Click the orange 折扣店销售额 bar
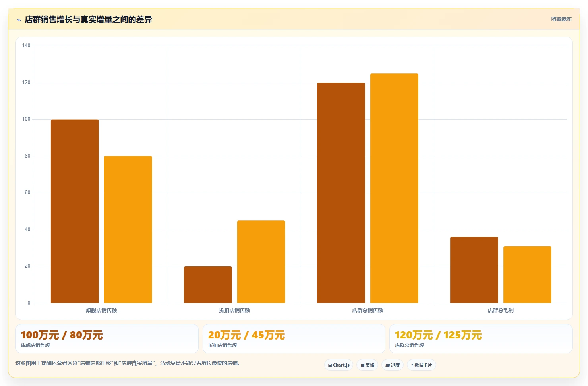Viewport: 588px width, 386px height. [x=261, y=262]
